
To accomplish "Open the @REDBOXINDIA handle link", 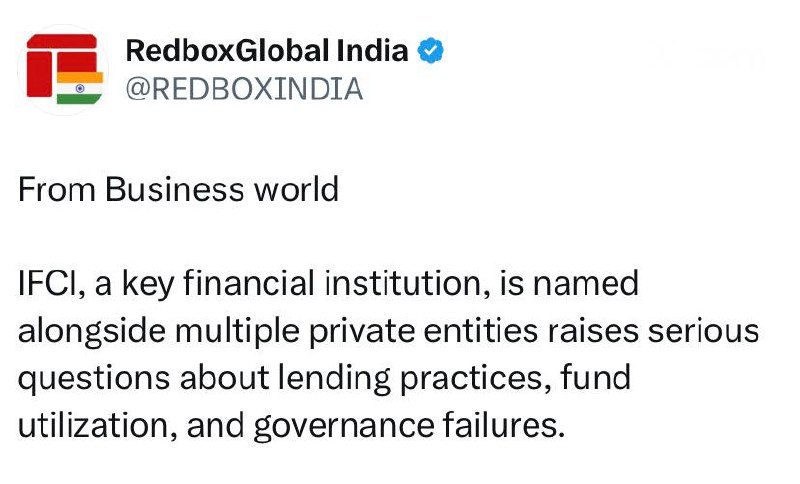I will (x=243, y=89).
